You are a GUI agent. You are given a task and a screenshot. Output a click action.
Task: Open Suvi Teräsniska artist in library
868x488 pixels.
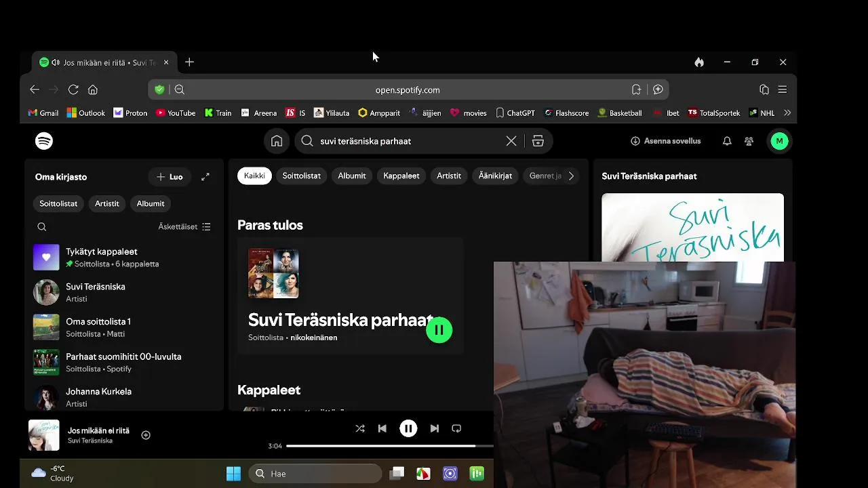(x=124, y=292)
